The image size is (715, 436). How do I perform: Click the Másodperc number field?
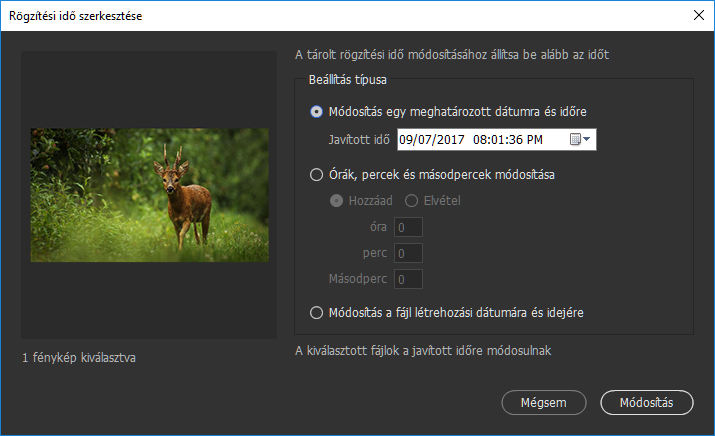(408, 279)
